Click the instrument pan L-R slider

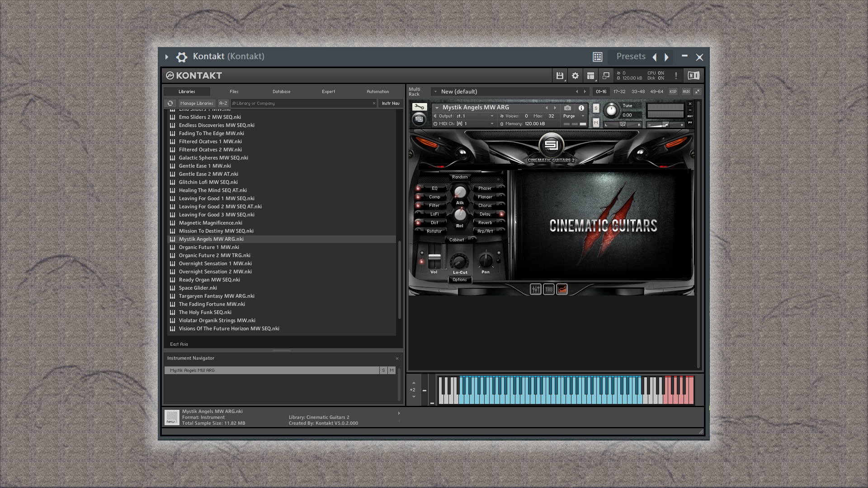[623, 124]
